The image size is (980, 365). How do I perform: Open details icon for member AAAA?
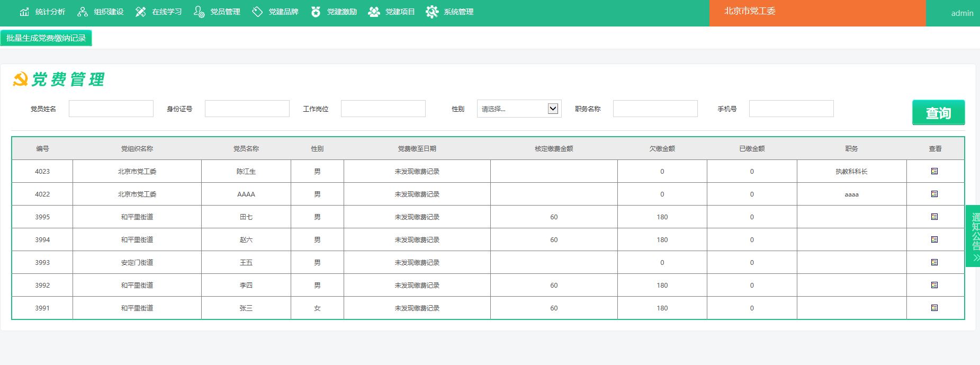click(x=934, y=194)
